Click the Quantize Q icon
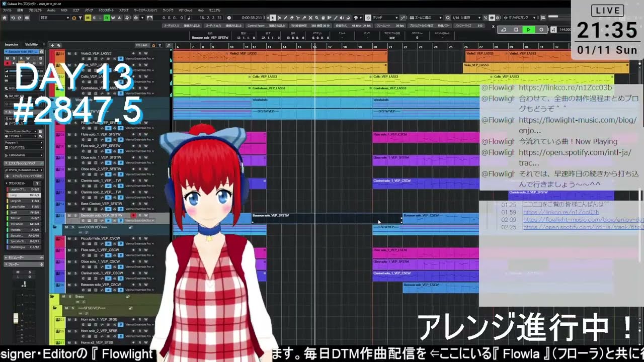644x362 pixels. pos(447,18)
